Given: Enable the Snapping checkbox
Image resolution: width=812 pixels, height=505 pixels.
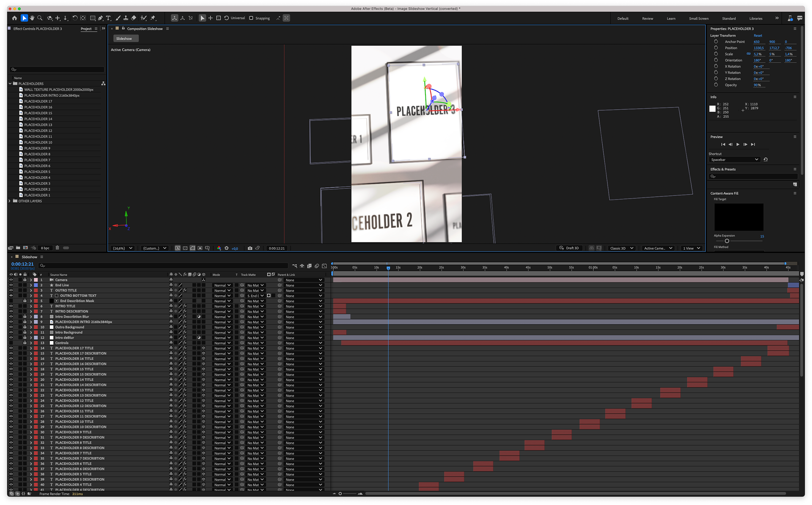Looking at the screenshot, I should [251, 18].
